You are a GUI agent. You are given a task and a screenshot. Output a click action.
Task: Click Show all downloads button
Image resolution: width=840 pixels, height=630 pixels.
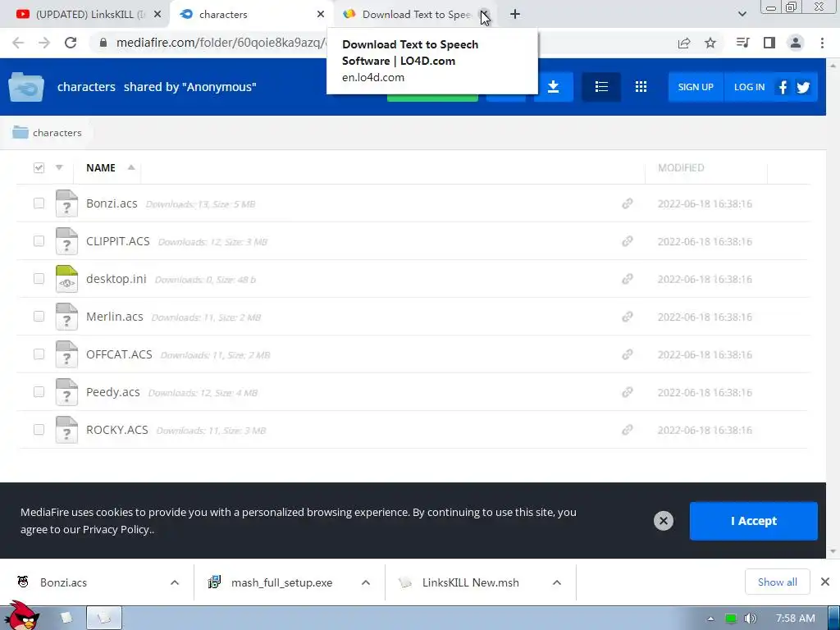pos(778,582)
